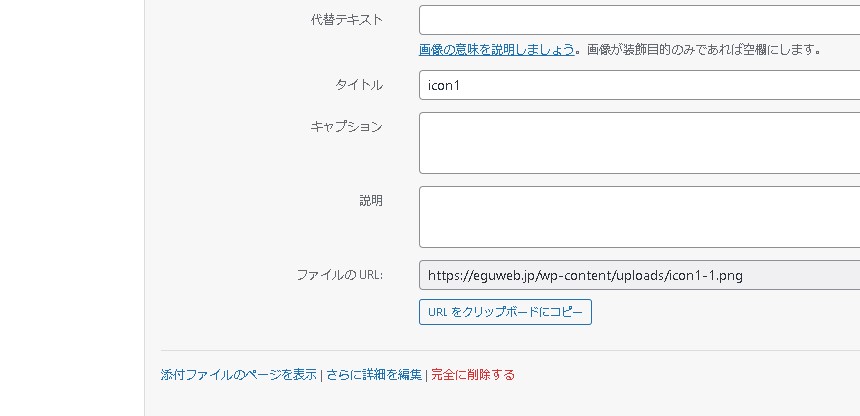
Task: Click the 代替テキスト input field
Action: [x=638, y=20]
